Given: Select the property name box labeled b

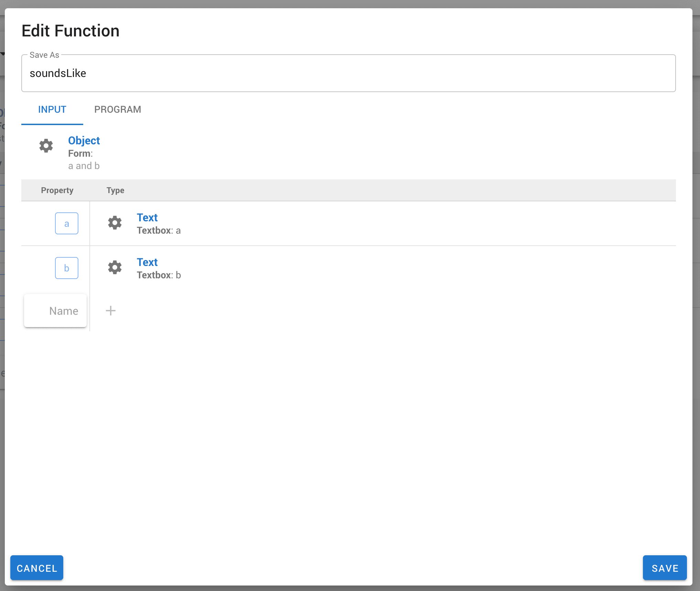Looking at the screenshot, I should [66, 268].
